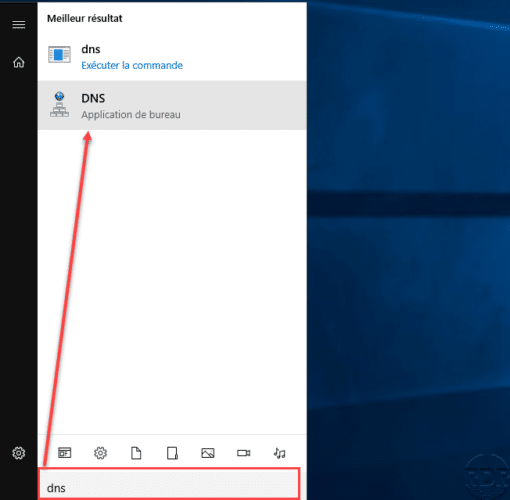Go to the Home icon in sidebar
The width and height of the screenshot is (510, 500).
click(19, 62)
